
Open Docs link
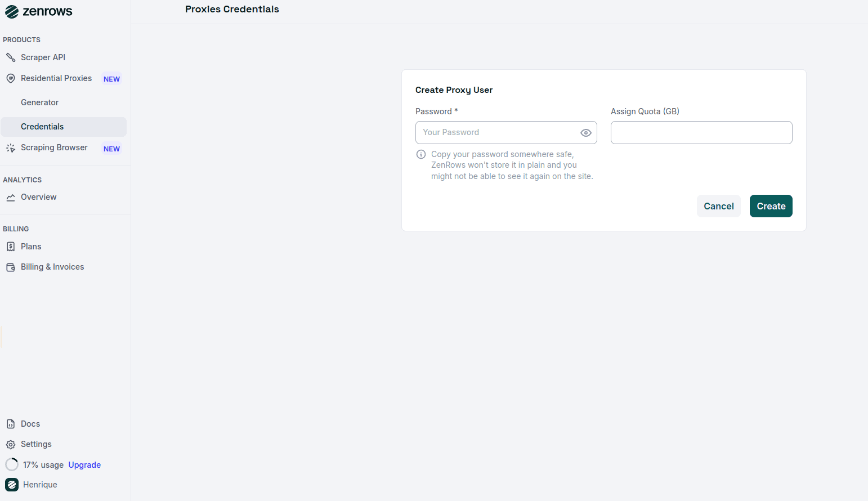(x=30, y=424)
